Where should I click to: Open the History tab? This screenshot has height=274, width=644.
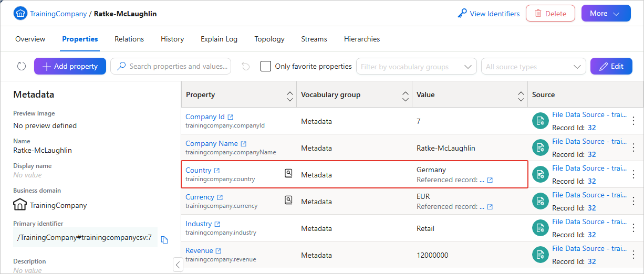pos(172,39)
